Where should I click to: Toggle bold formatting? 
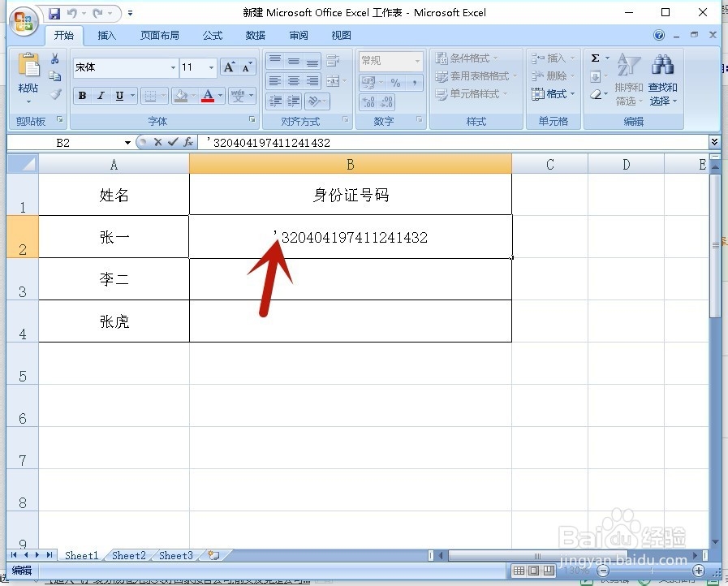coord(82,96)
